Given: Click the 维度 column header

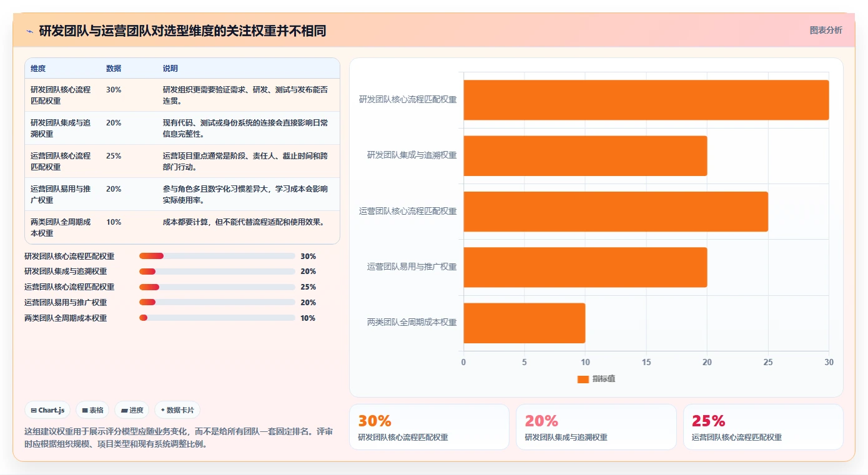Looking at the screenshot, I should coord(38,69).
